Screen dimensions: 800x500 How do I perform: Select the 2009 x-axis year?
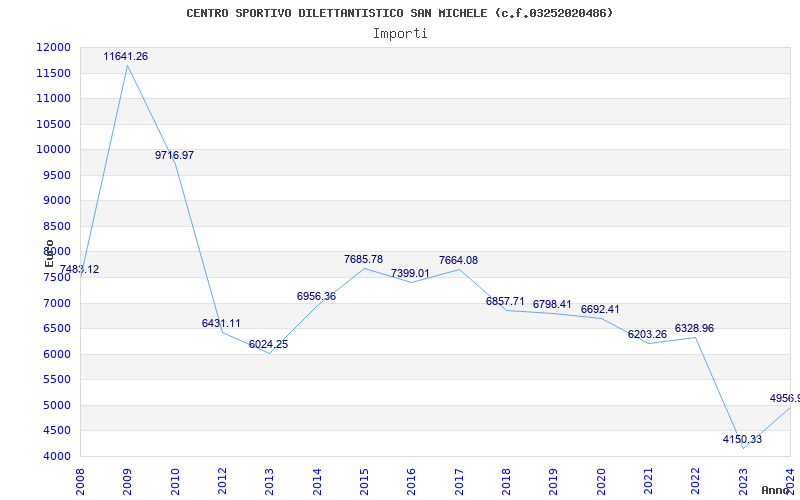tap(127, 482)
